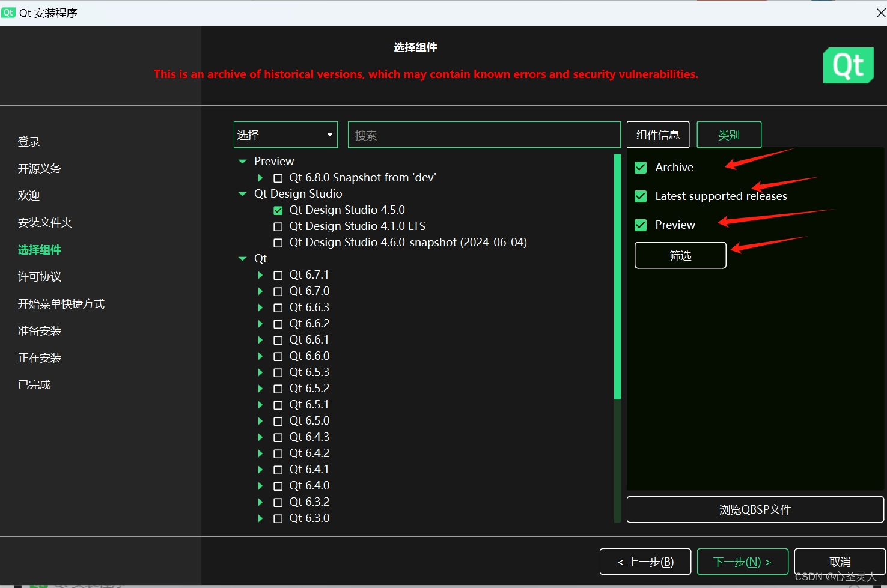
Task: Expand Qt 6.7.1 subcomponents
Action: click(x=260, y=274)
